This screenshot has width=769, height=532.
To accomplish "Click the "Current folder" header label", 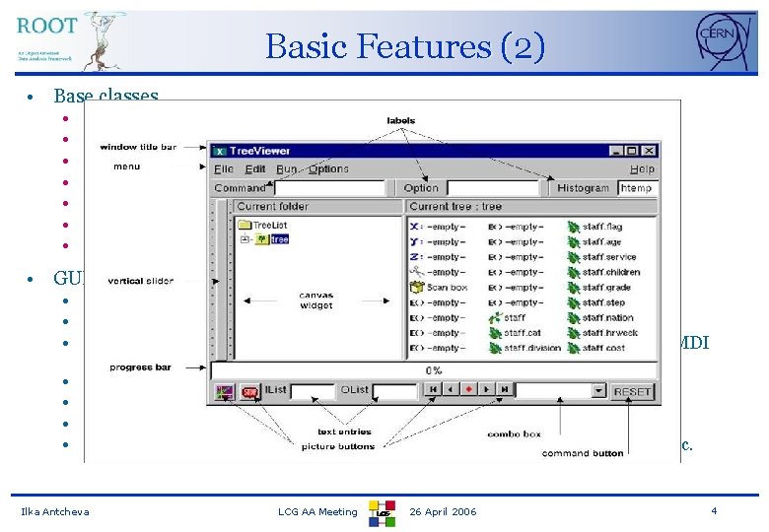I will [x=273, y=207].
